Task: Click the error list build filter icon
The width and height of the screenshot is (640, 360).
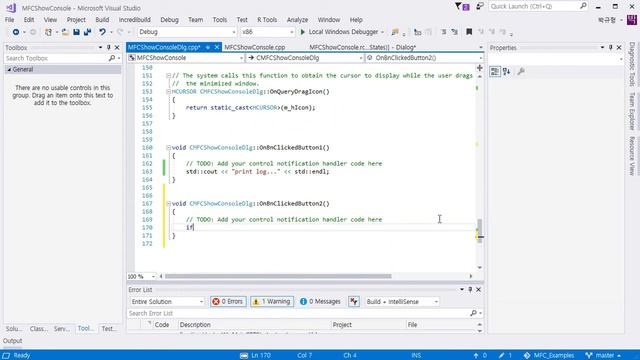Action: click(x=354, y=302)
